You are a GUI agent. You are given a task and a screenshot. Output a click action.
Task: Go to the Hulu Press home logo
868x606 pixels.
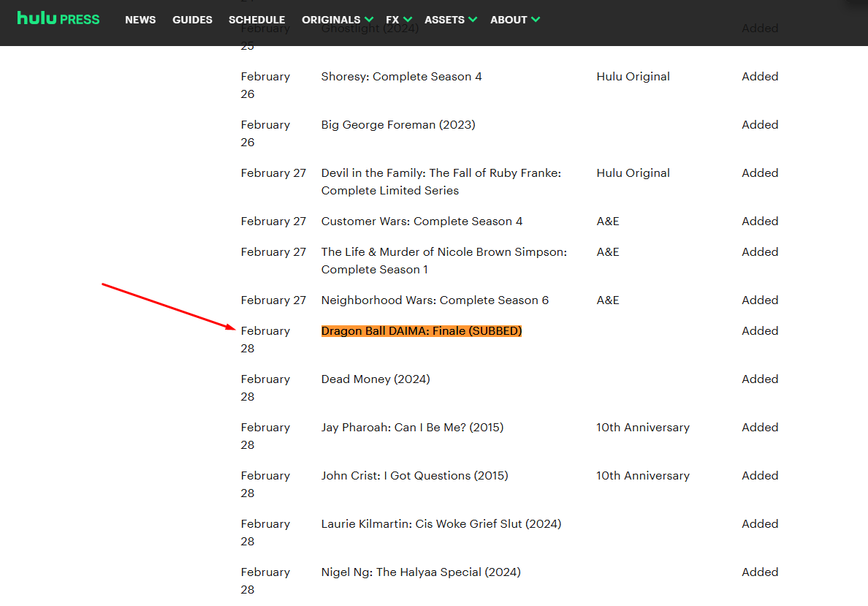[x=58, y=19]
